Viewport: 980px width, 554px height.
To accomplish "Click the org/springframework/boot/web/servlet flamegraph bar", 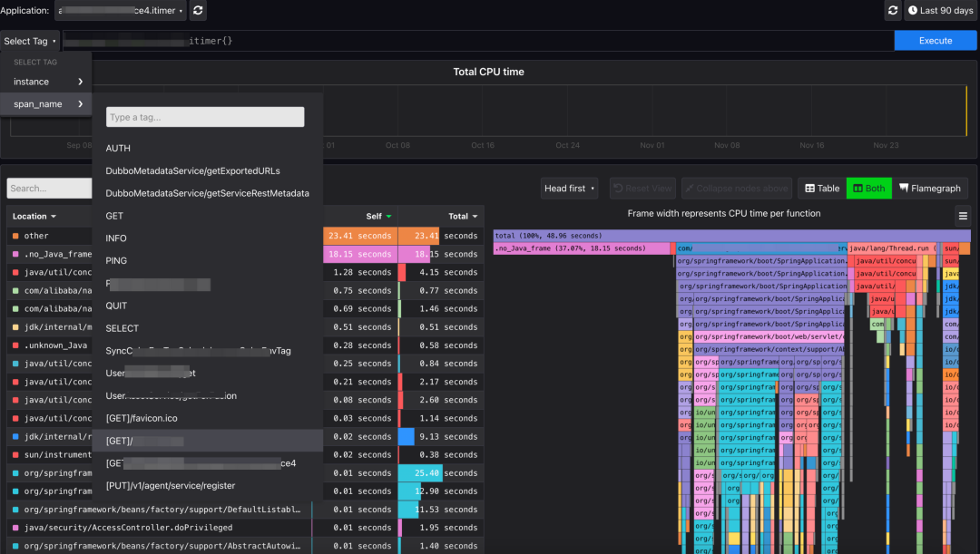I will [769, 336].
